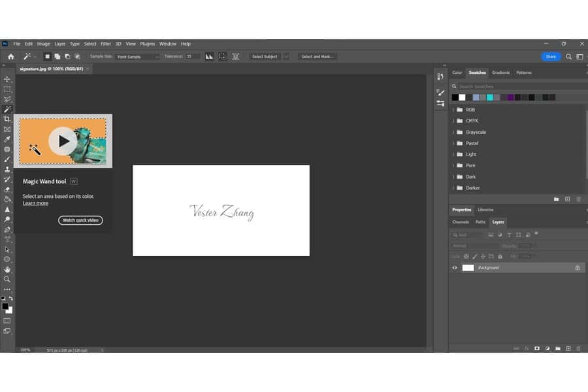The image size is (588, 392).
Task: Select the Zoom tool
Action: (7, 280)
